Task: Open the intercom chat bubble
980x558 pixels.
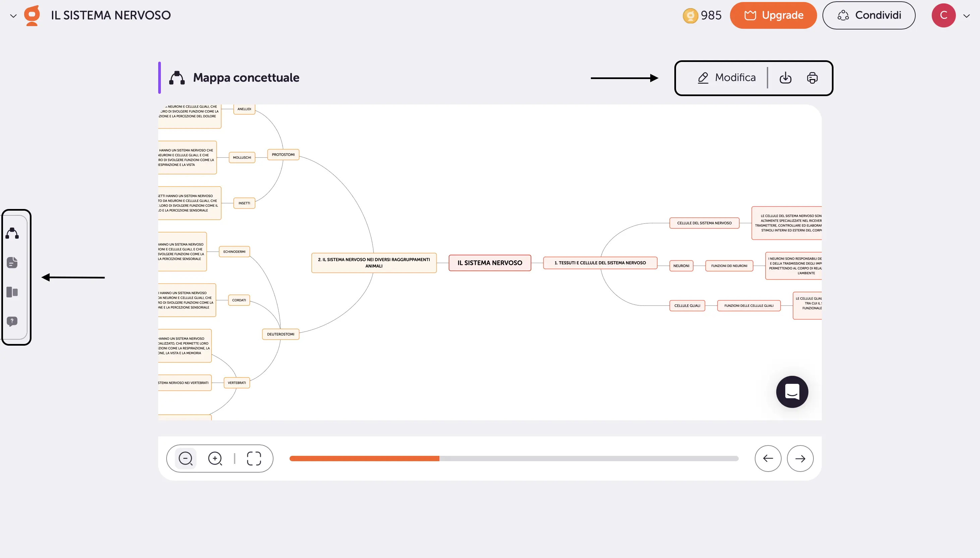Action: (792, 392)
